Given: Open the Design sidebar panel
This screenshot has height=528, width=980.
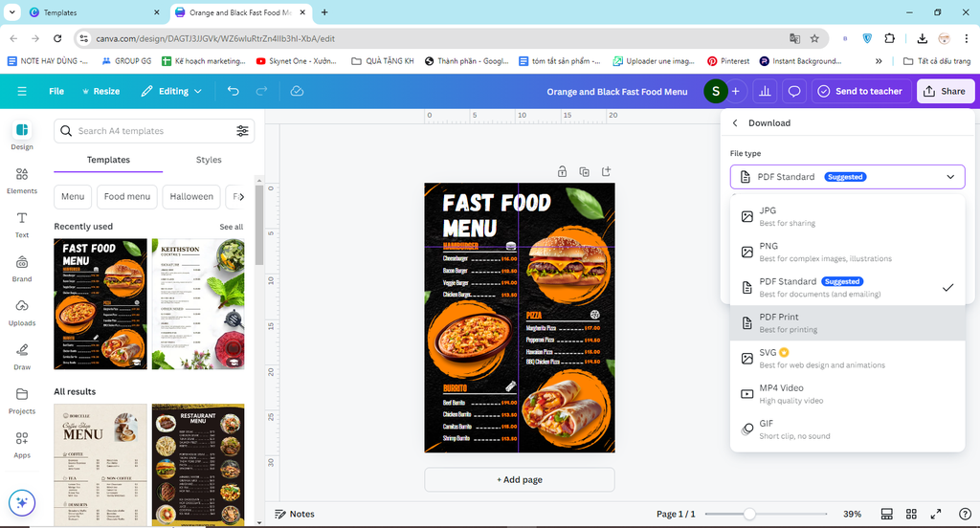Looking at the screenshot, I should click(x=22, y=136).
